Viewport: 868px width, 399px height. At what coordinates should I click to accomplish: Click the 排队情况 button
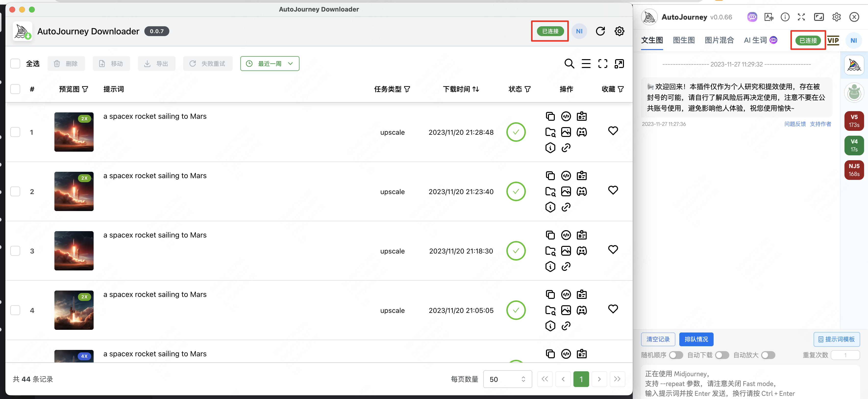point(696,339)
